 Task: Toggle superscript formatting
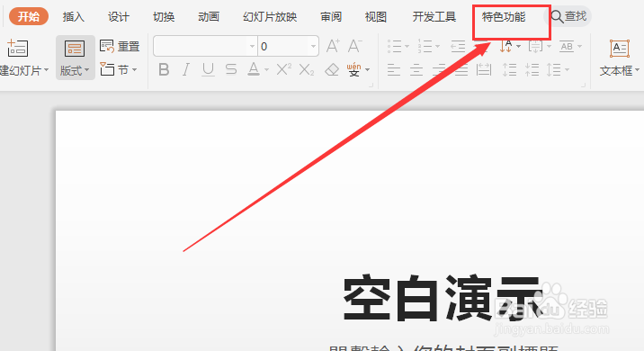coord(284,69)
